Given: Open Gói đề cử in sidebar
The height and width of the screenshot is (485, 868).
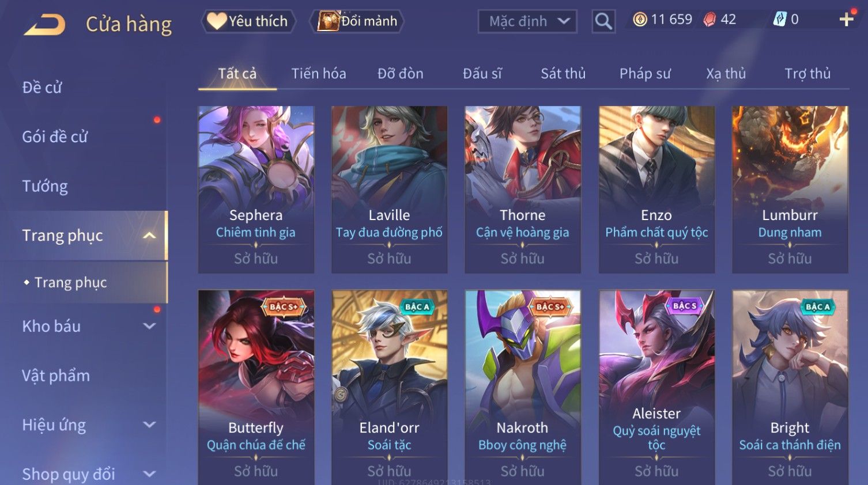Looking at the screenshot, I should click(55, 137).
